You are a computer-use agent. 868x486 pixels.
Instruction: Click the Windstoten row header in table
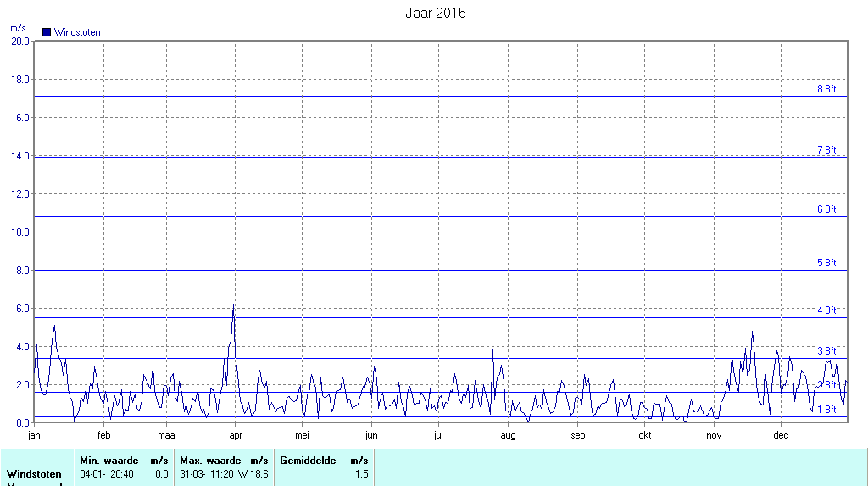pyautogui.click(x=34, y=474)
